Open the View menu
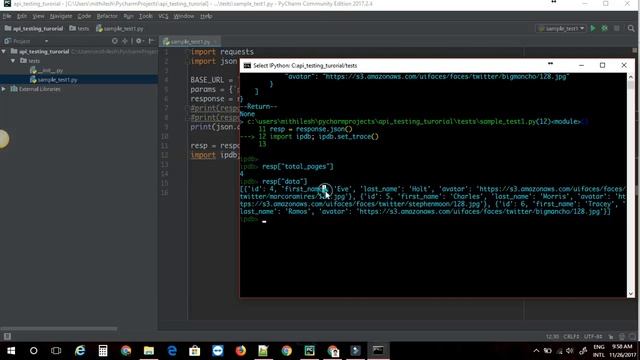The width and height of the screenshot is (640, 360). [x=38, y=16]
